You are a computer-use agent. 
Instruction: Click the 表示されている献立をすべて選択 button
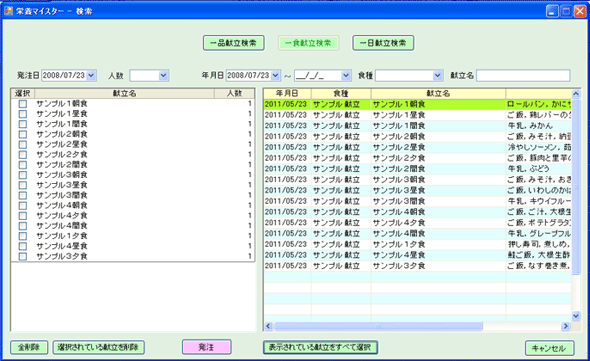[320, 347]
